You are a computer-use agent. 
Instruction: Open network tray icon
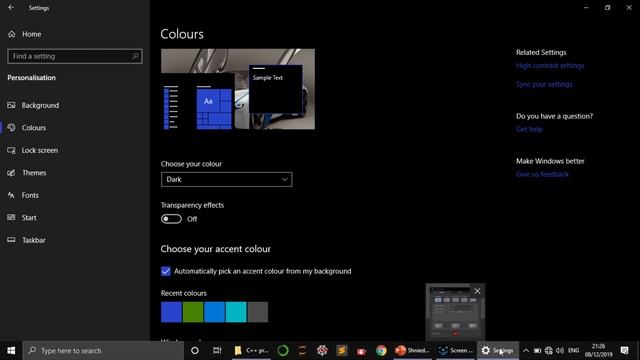549,351
